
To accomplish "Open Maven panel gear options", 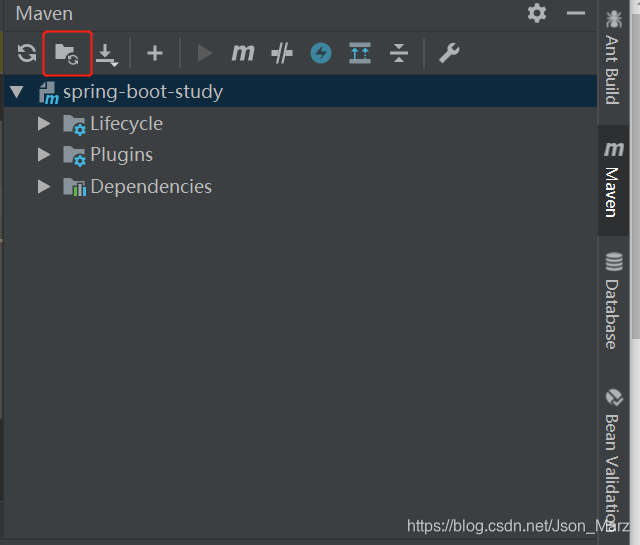I will (537, 13).
